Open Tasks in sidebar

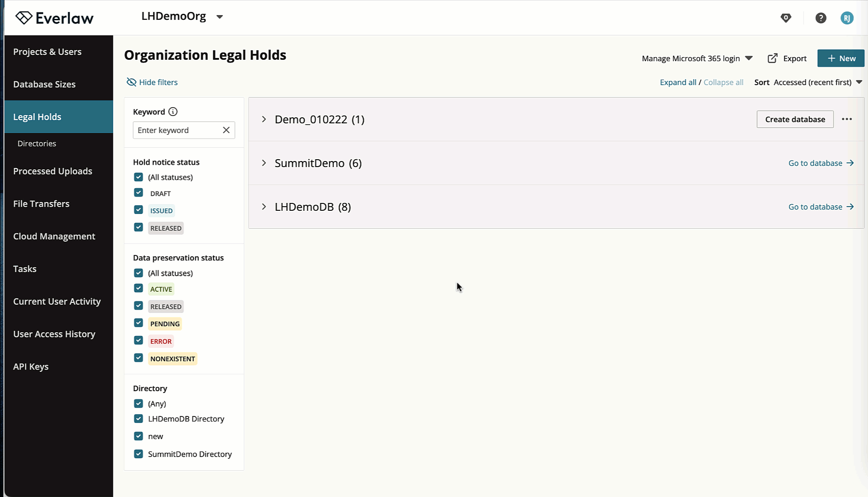tap(58, 269)
